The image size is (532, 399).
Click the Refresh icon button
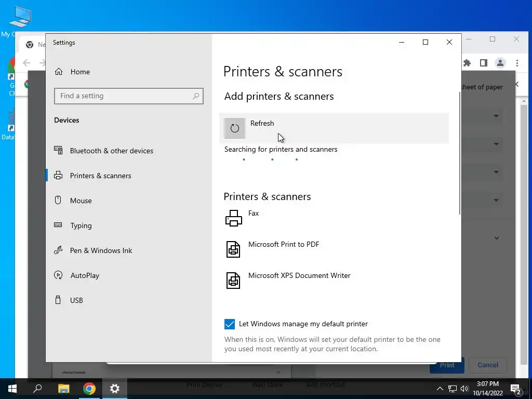point(234,128)
